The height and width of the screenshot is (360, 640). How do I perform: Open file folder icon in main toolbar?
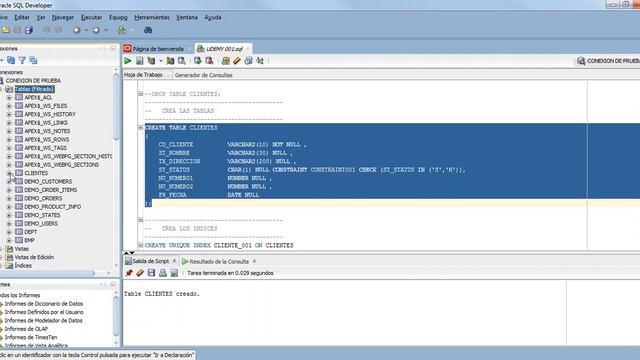pos(6,30)
